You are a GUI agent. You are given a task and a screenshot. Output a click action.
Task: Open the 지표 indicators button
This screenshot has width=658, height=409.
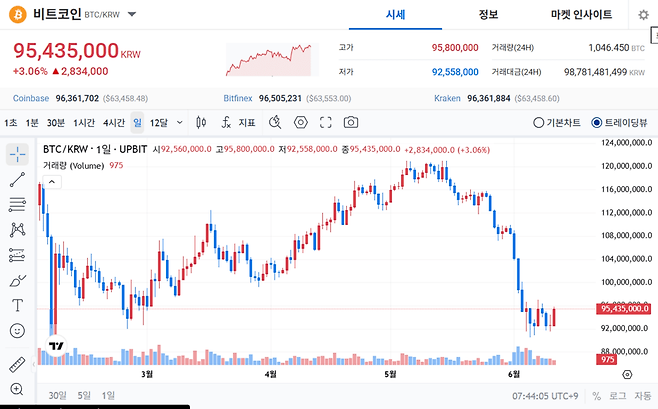[x=238, y=122]
